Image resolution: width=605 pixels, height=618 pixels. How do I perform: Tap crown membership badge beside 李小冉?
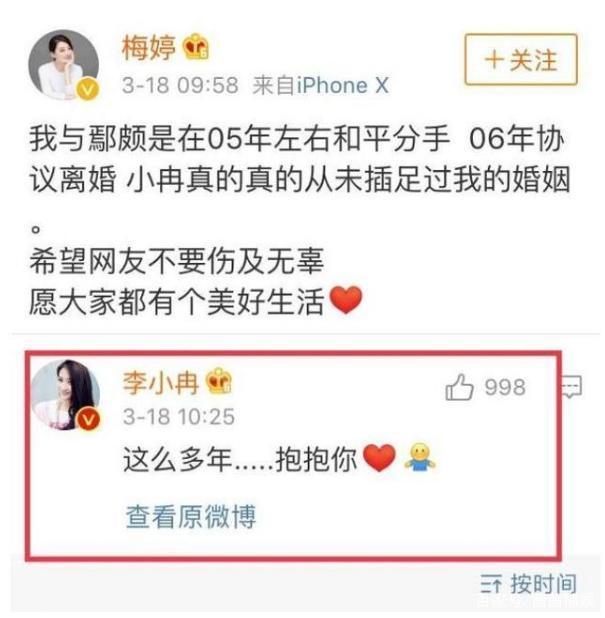point(219,381)
